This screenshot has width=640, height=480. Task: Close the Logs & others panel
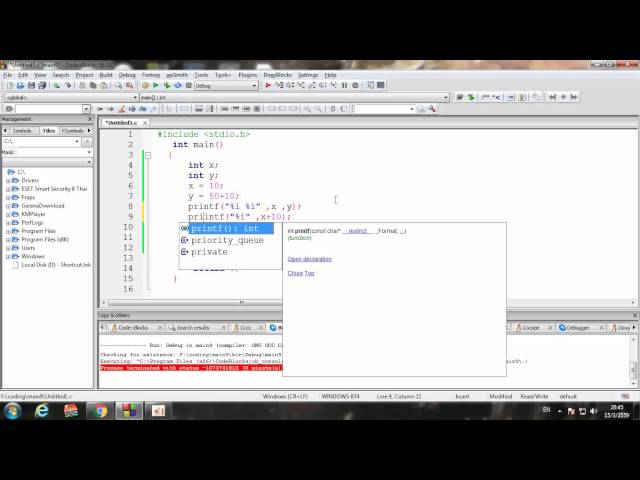635,316
